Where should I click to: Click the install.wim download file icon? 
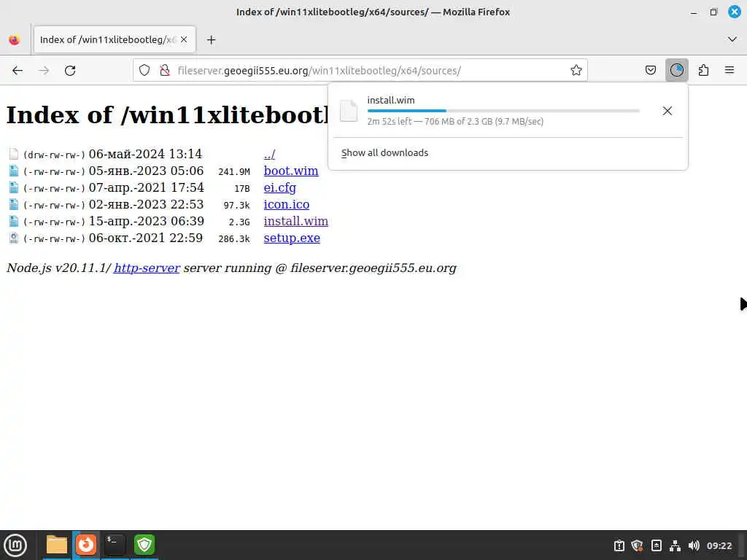click(x=348, y=111)
